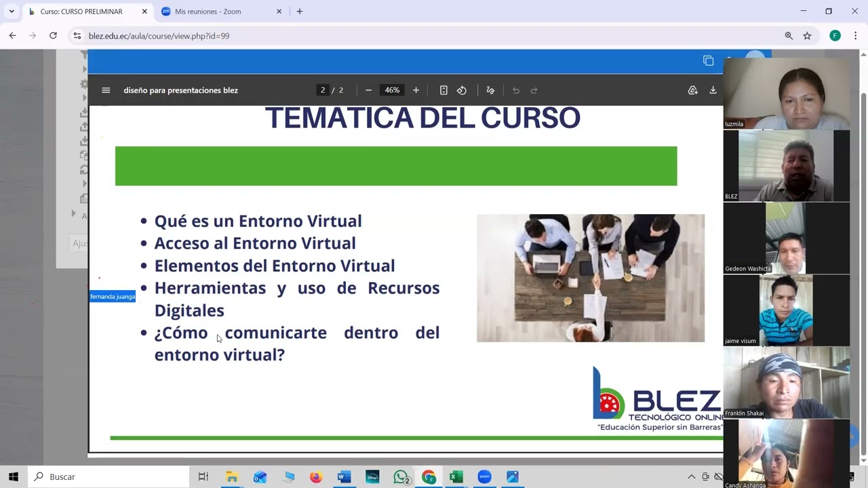Viewport: 868px width, 488px height.
Task: Activate the PDF draw annotation tool
Action: (x=490, y=90)
